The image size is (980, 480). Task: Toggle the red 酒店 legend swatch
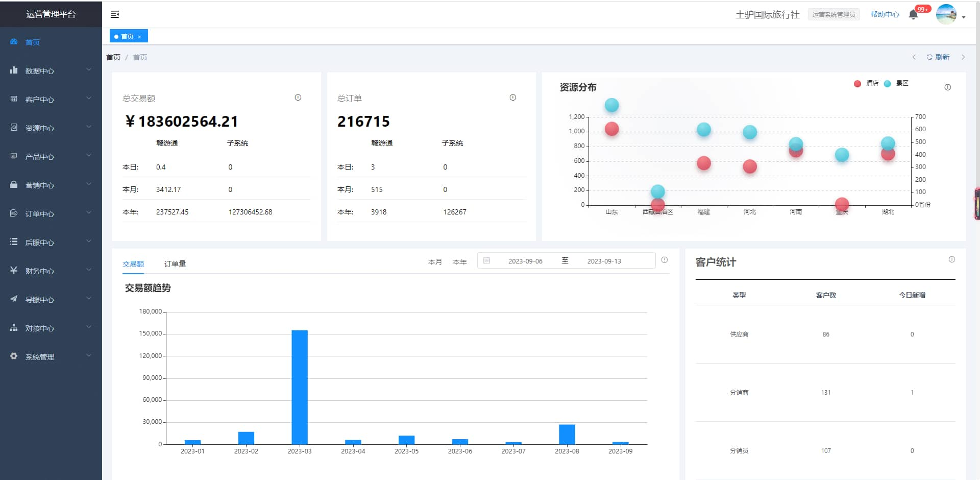click(x=857, y=84)
